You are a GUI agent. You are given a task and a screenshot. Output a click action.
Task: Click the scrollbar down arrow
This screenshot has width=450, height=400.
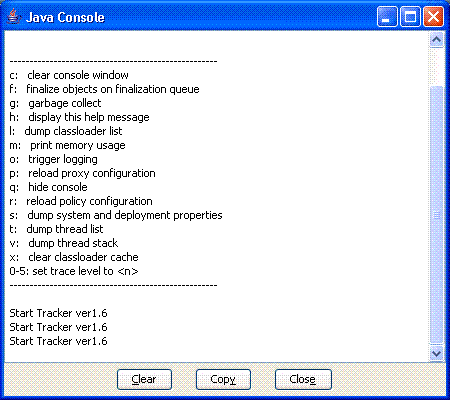[x=436, y=353]
